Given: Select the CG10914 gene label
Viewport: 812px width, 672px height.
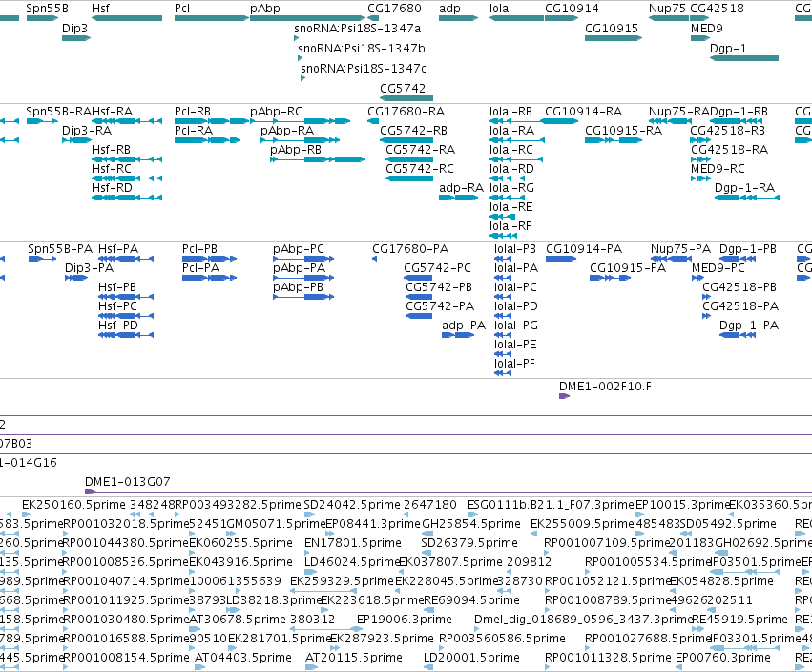Looking at the screenshot, I should [572, 9].
